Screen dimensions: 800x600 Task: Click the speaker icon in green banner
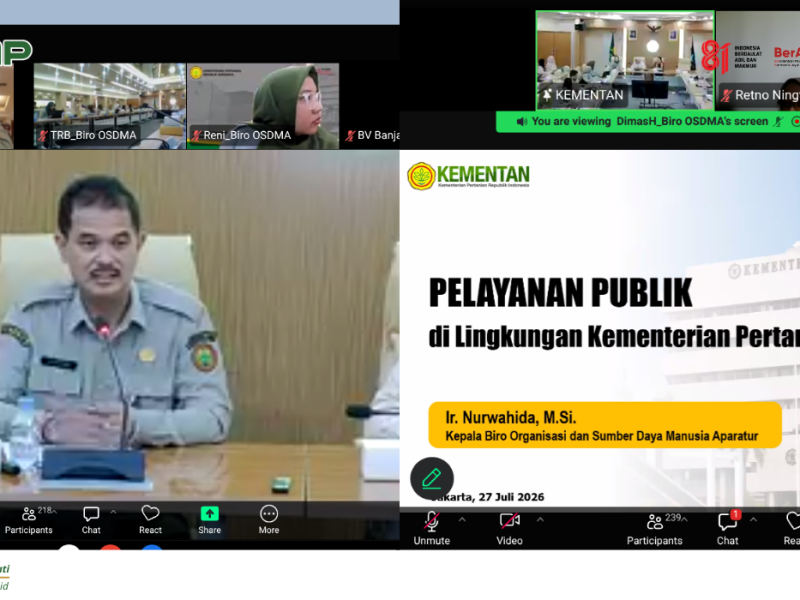click(521, 122)
